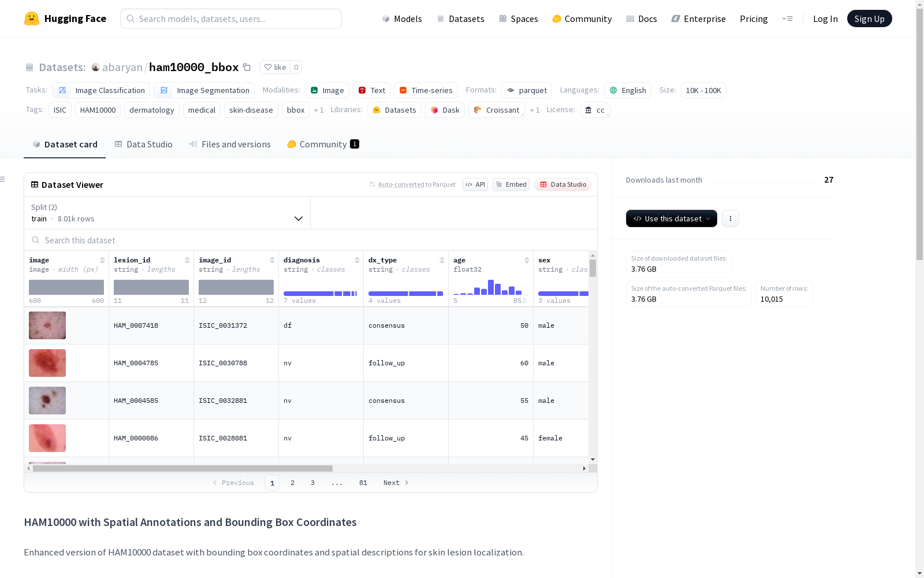Click the sidebar toggle icon at left edge
This screenshot has width=924, height=578.
(x=2, y=179)
